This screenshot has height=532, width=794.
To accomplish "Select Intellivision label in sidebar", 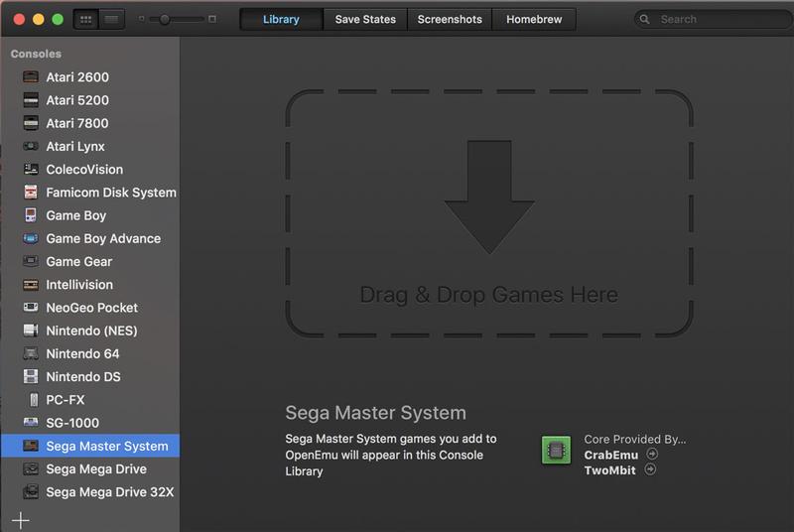I will 79,285.
